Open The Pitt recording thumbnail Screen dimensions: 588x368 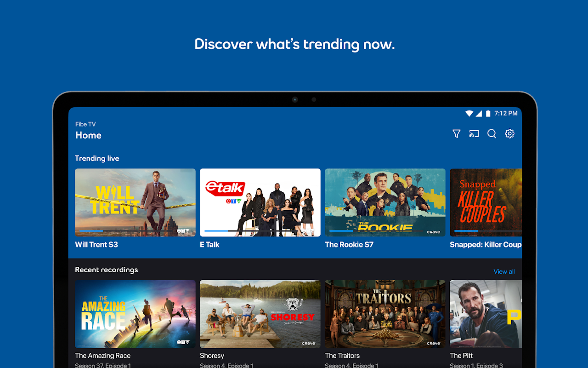pos(486,314)
